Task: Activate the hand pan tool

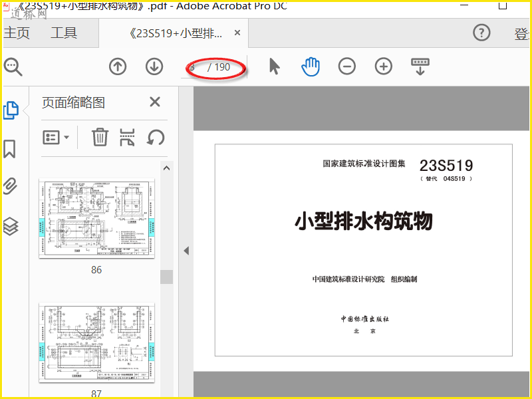Action: (x=311, y=66)
